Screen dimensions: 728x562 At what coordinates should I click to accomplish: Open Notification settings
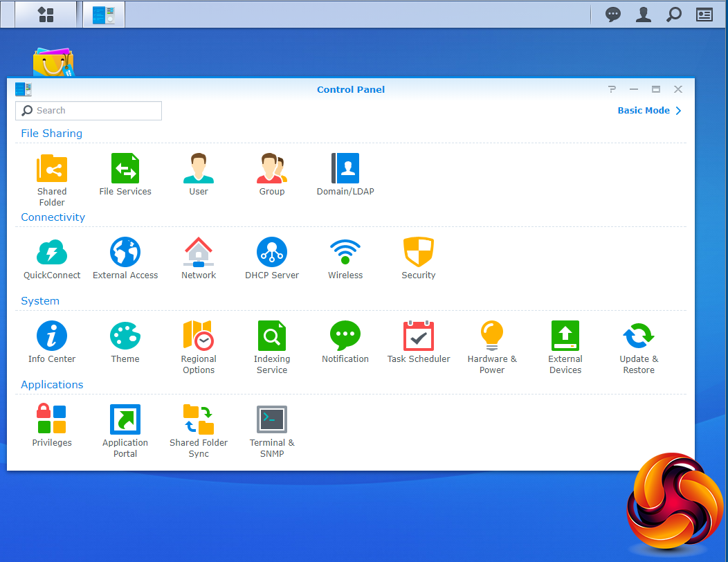pos(345,336)
